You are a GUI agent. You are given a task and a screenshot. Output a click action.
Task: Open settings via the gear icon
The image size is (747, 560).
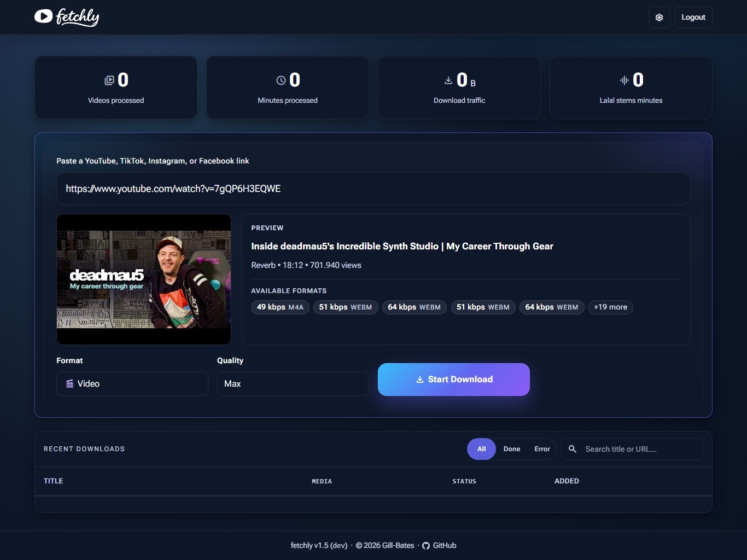[x=659, y=17]
